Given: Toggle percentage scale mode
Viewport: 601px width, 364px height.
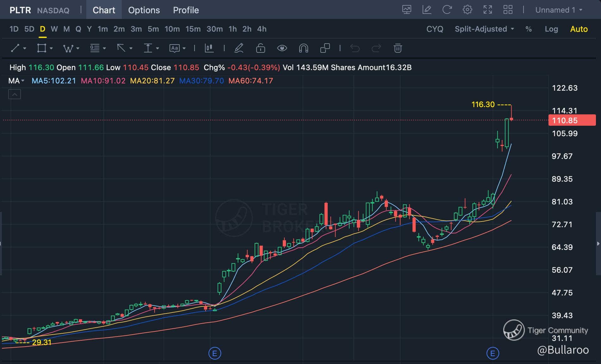Looking at the screenshot, I should [x=528, y=29].
